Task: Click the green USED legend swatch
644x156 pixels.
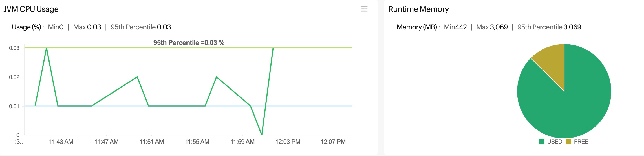Action: point(541,142)
